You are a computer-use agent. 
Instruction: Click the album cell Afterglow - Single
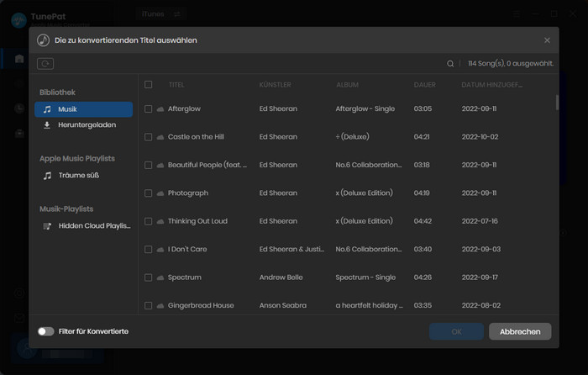tap(365, 108)
